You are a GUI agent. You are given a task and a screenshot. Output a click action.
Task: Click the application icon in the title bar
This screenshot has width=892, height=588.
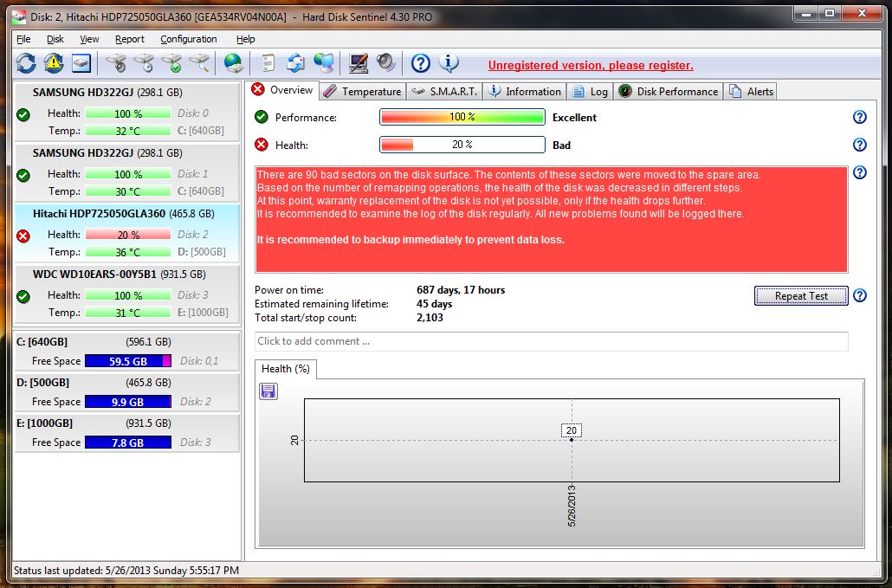[x=20, y=17]
